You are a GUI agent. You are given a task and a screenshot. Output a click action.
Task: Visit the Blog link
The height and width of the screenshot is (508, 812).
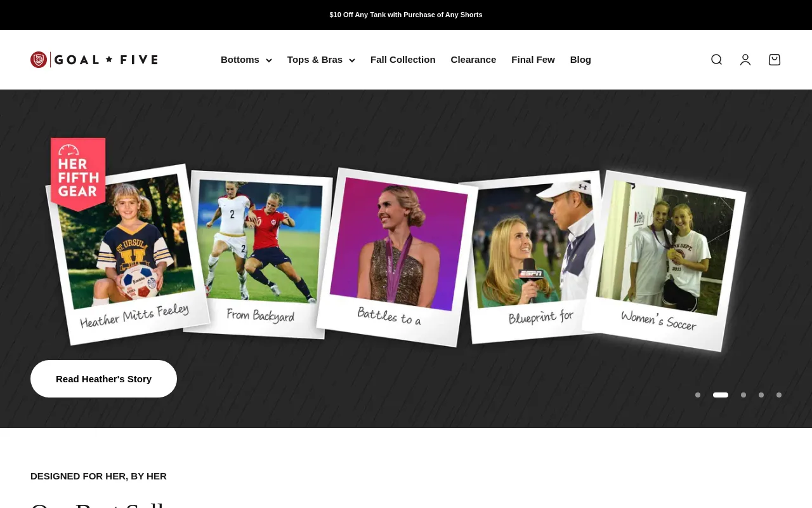coord(580,60)
